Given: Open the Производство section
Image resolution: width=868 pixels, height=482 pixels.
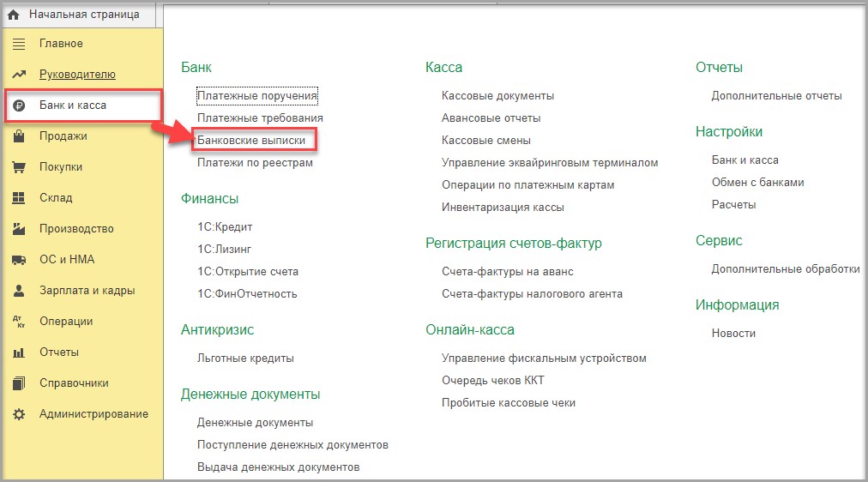Looking at the screenshot, I should click(x=76, y=228).
